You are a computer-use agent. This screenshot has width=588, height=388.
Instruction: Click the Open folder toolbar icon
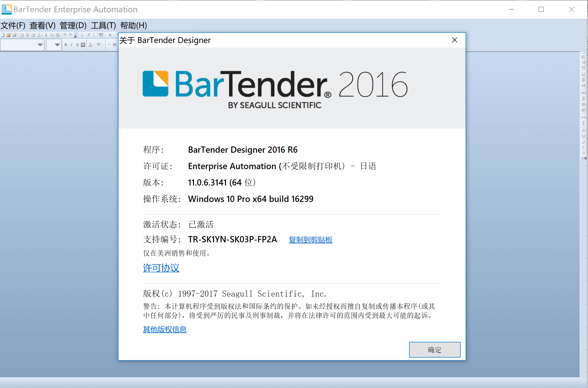pyautogui.click(x=9, y=35)
